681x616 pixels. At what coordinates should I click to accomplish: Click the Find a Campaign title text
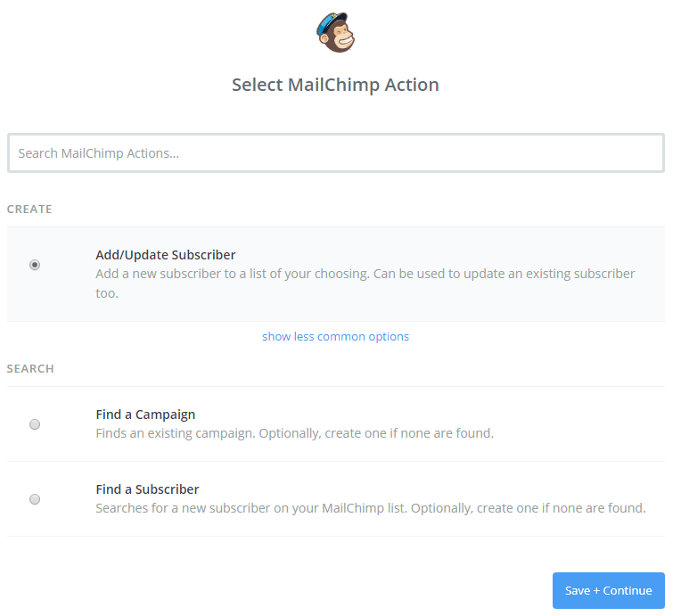click(x=145, y=415)
